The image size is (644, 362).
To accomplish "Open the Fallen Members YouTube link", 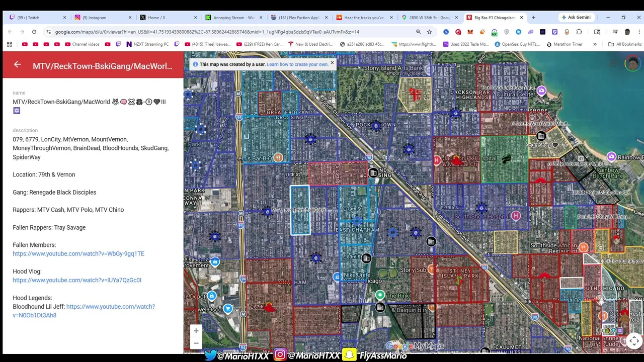I will click(x=78, y=254).
